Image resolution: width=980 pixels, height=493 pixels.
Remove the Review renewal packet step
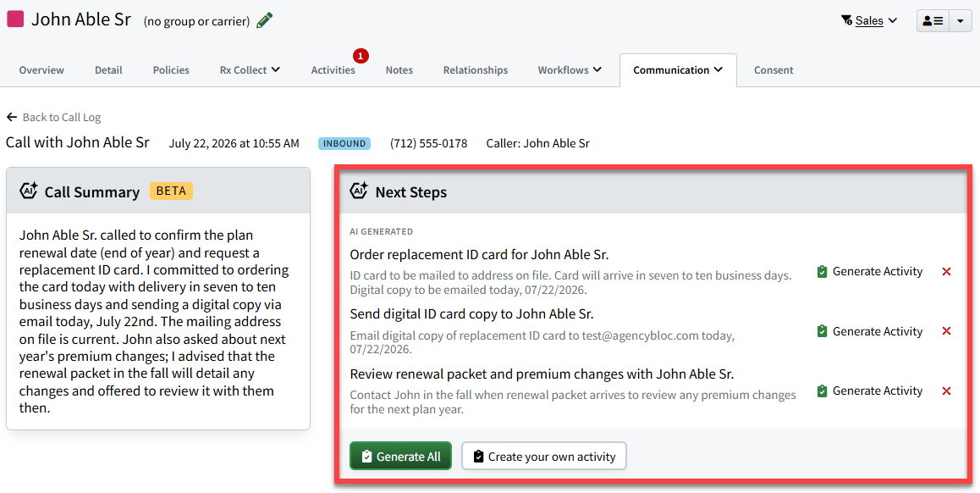tap(946, 391)
